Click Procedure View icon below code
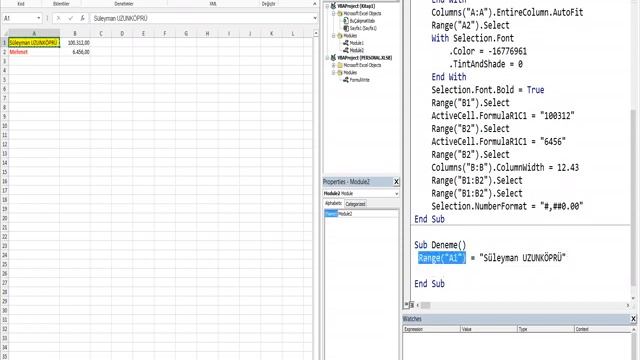The height and width of the screenshot is (360, 640). pos(406,305)
